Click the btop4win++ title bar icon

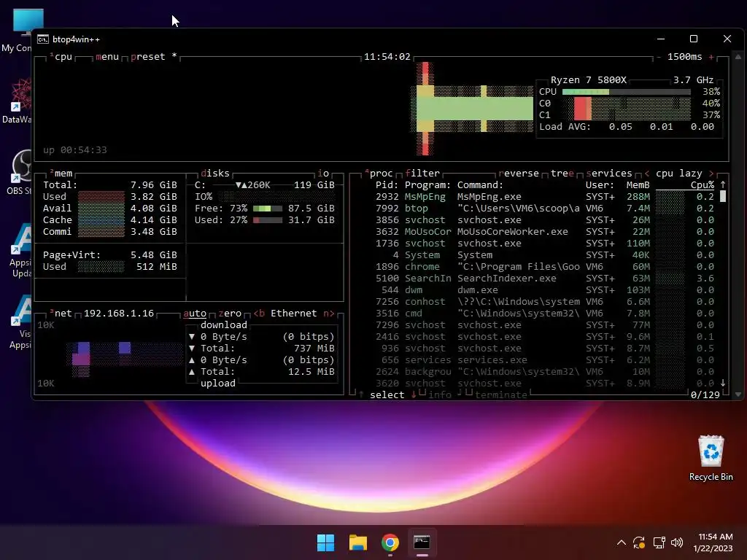[43, 39]
